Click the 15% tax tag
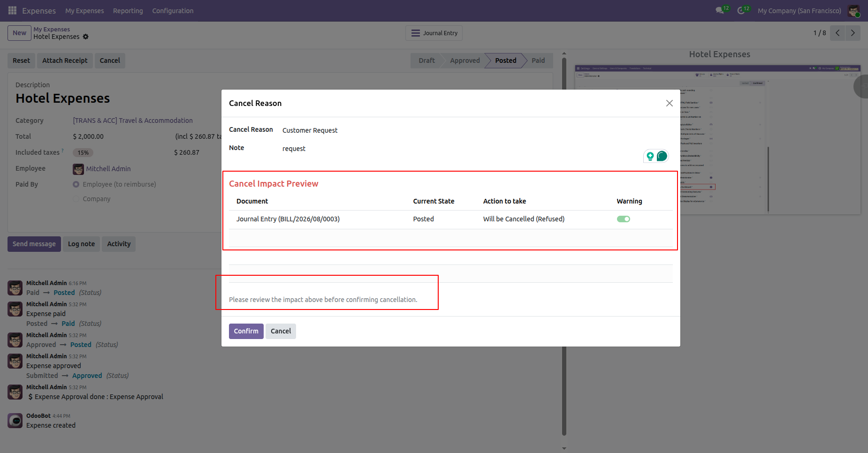The height and width of the screenshot is (453, 868). 83,152
